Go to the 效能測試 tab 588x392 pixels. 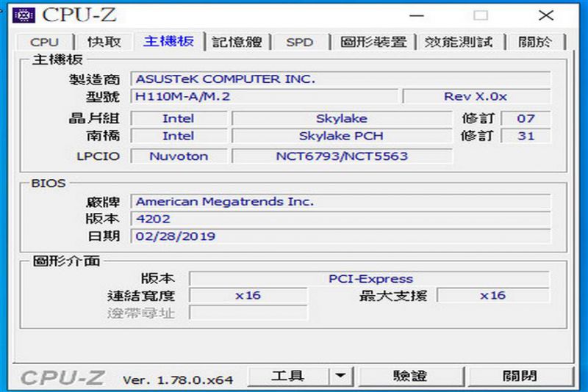pos(459,42)
